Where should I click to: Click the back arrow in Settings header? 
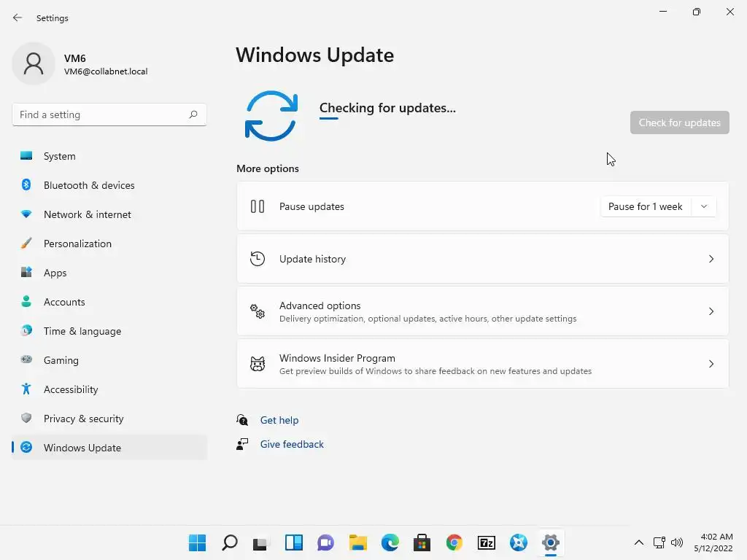(x=18, y=17)
